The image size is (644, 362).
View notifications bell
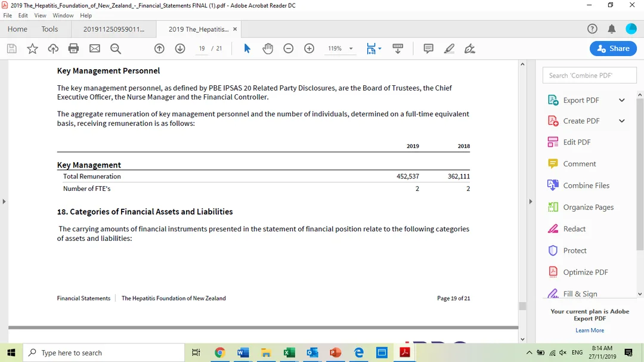pos(612,29)
